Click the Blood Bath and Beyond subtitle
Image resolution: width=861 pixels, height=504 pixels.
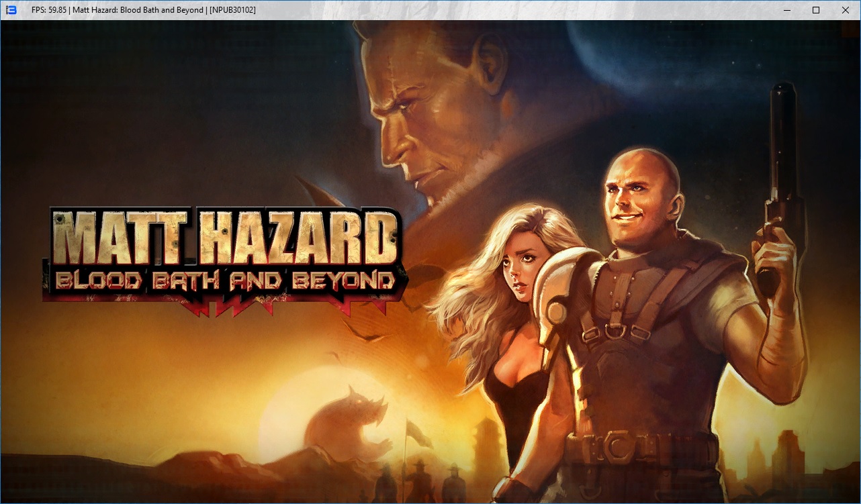point(225,281)
